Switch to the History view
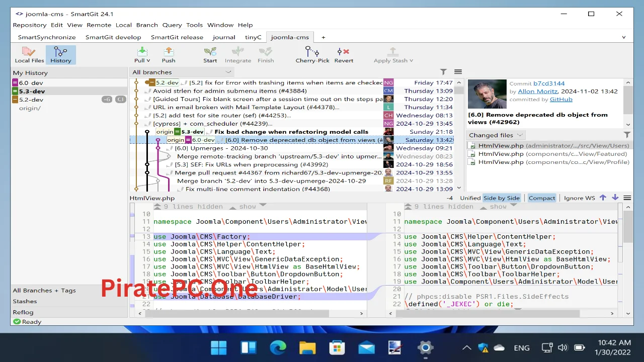Viewport: 644px width, 362px height. (x=60, y=55)
